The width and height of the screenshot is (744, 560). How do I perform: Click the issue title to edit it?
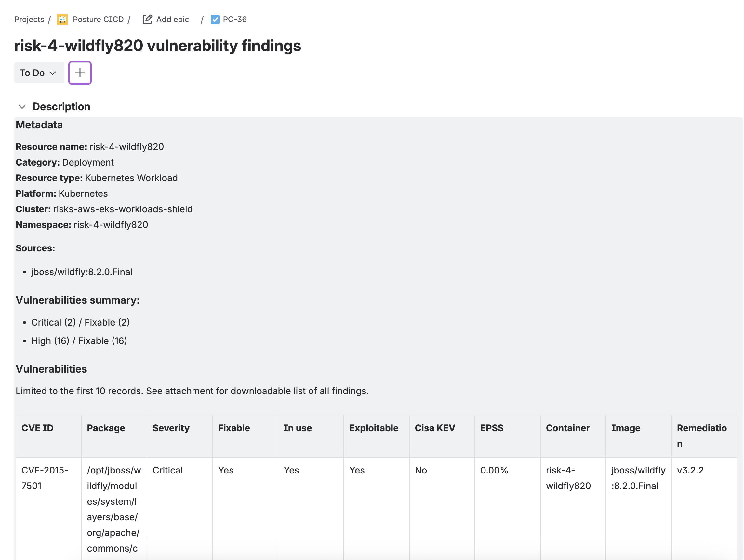157,46
